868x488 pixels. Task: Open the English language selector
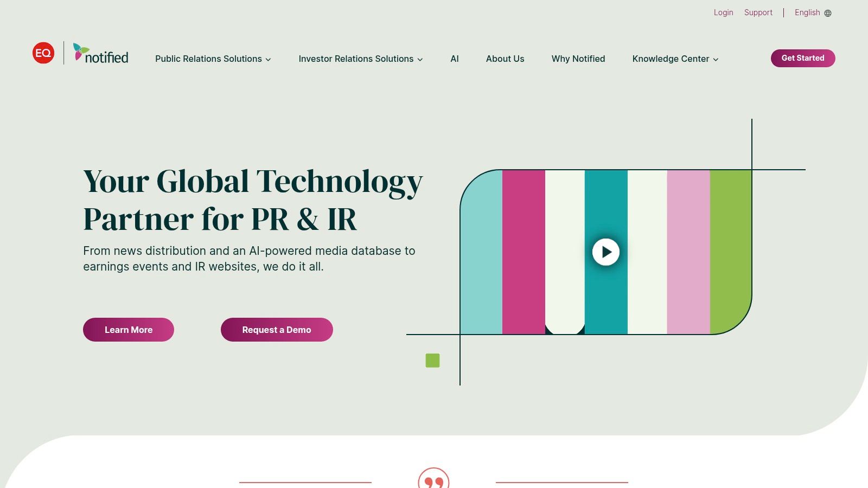(x=807, y=12)
